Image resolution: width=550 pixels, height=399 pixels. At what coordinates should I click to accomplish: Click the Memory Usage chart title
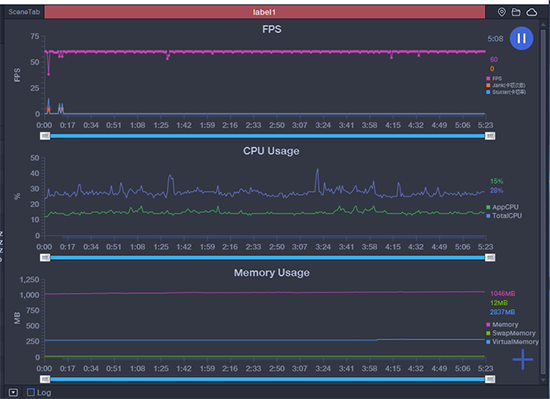point(272,273)
